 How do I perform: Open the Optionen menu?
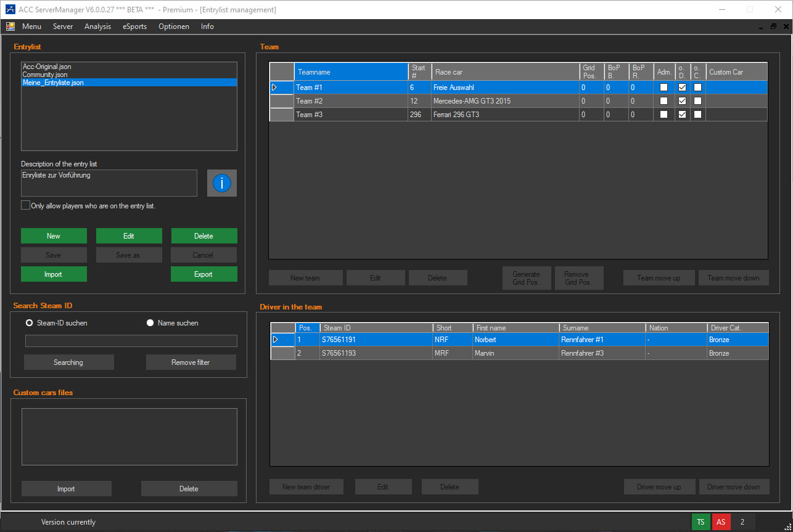tap(173, 27)
